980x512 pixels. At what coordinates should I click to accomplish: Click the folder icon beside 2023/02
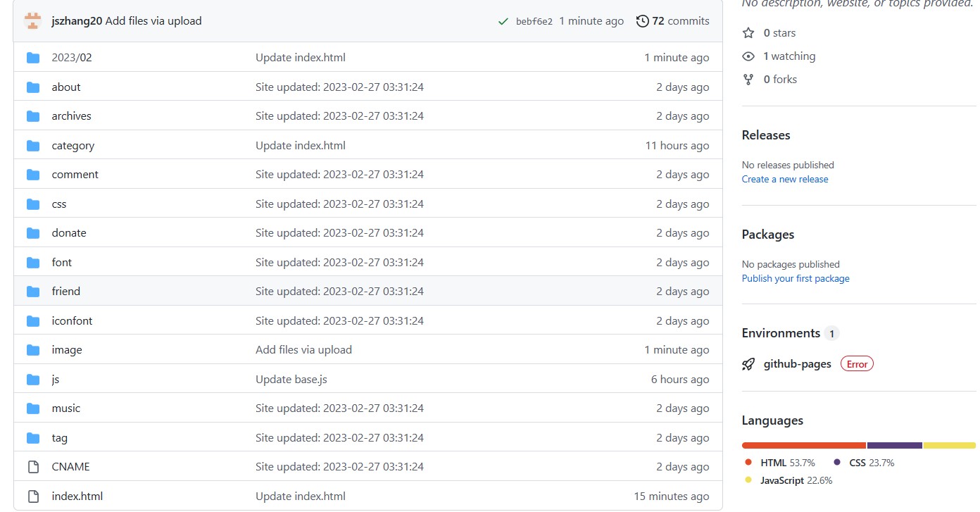coord(33,58)
